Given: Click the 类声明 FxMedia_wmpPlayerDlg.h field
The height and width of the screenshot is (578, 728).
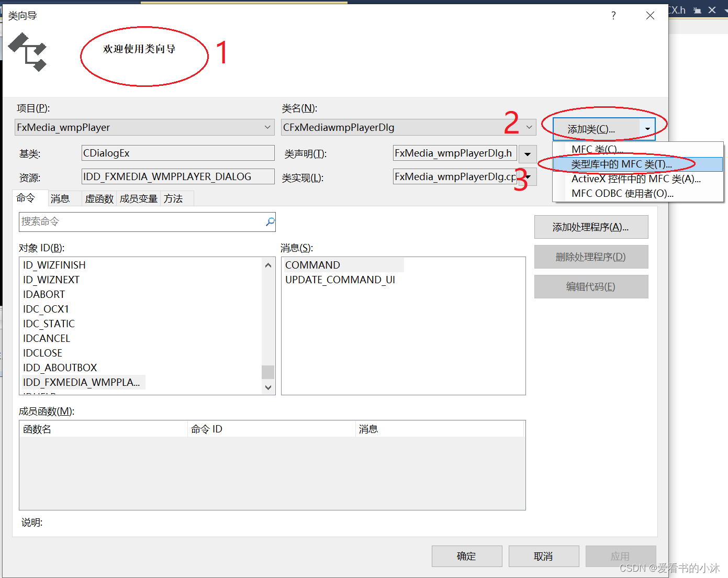Looking at the screenshot, I should 455,153.
